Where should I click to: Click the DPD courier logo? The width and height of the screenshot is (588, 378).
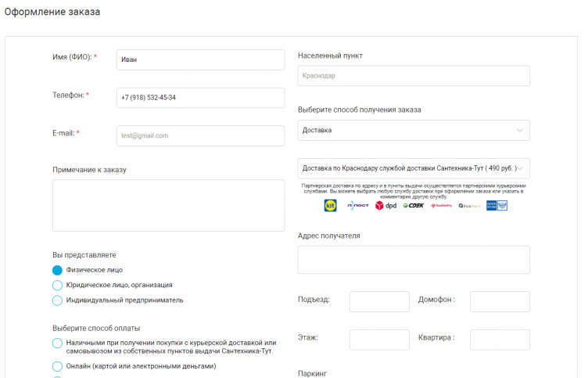click(385, 206)
